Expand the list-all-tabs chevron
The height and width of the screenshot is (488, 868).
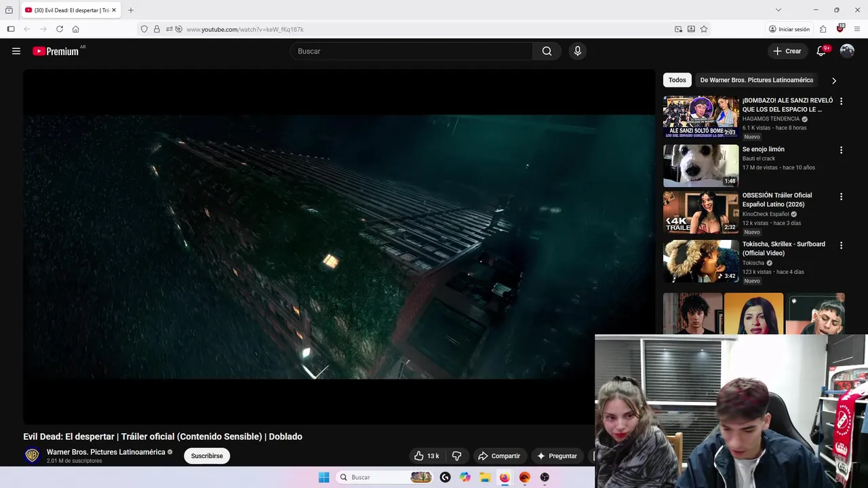pos(778,10)
